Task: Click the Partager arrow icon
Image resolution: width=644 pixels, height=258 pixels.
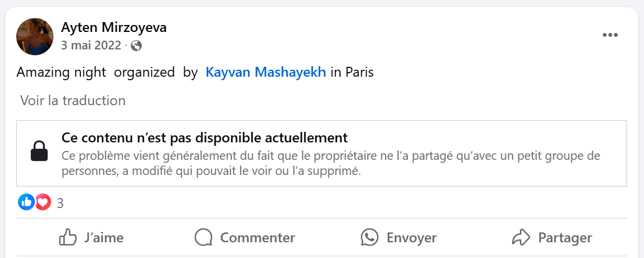Action: pos(521,238)
